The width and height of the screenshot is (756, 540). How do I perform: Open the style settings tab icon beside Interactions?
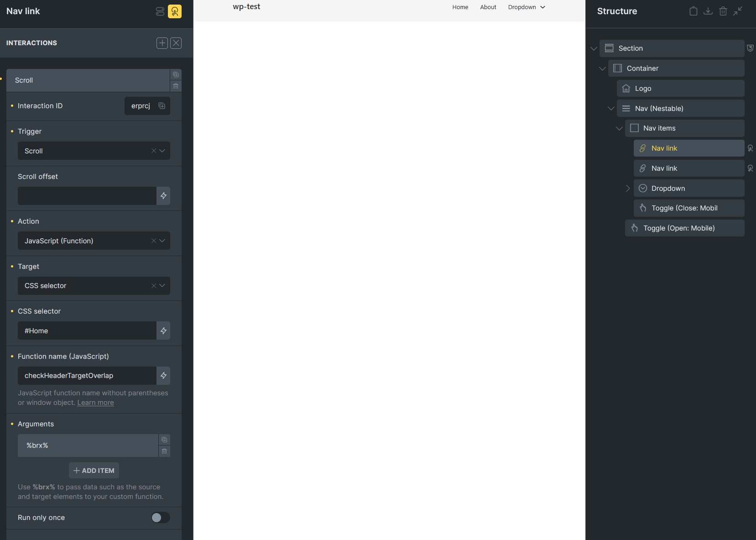(x=160, y=11)
